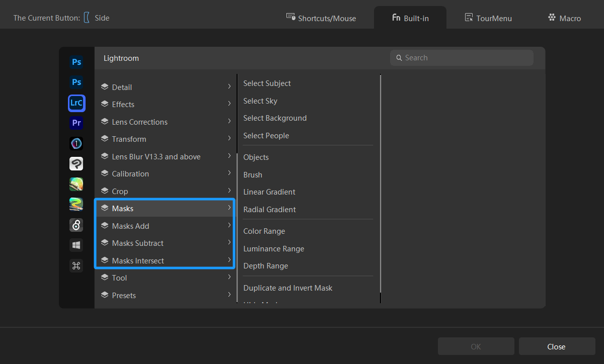The height and width of the screenshot is (364, 604).
Task: Choose Duplicate and Invert Mask
Action: (288, 288)
